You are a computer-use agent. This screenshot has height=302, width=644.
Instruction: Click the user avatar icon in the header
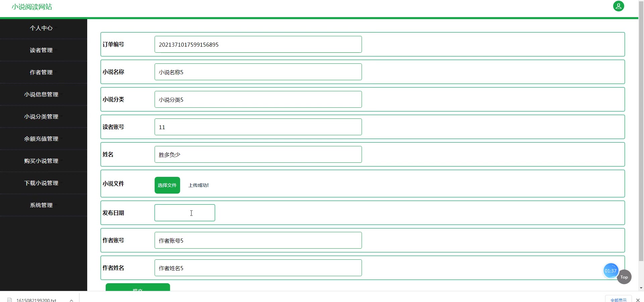coord(619,6)
